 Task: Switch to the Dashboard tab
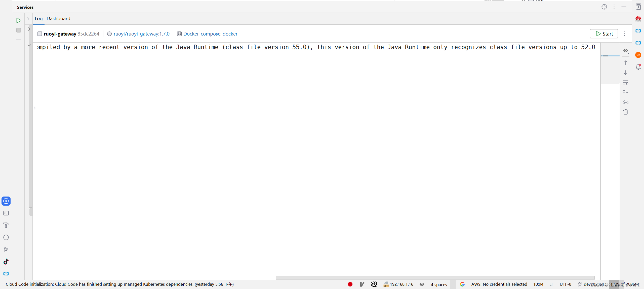[58, 19]
